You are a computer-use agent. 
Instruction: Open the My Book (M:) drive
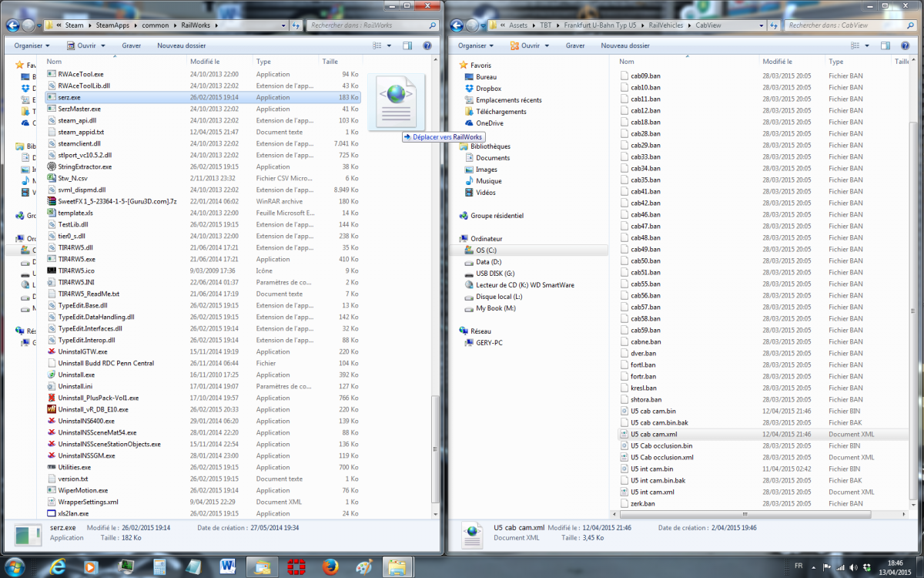tap(495, 308)
